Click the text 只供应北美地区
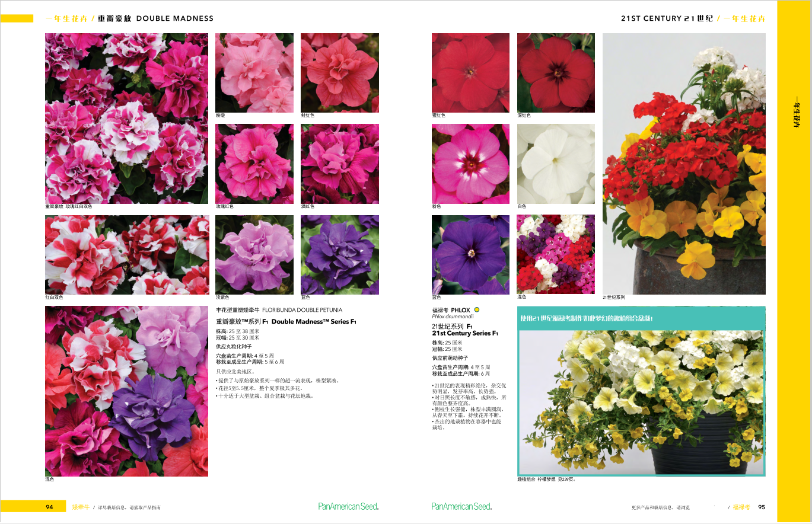Screen dimensions: 812x524 (x=235, y=372)
